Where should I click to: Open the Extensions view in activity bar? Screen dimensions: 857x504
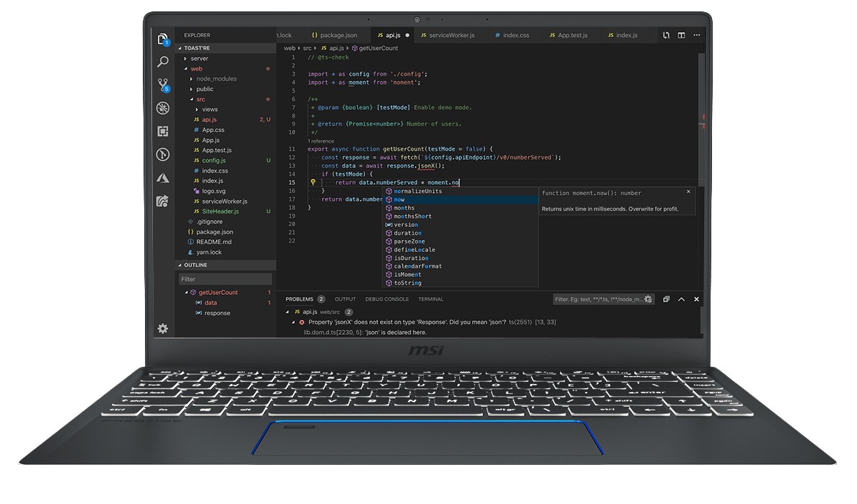pos(163,131)
